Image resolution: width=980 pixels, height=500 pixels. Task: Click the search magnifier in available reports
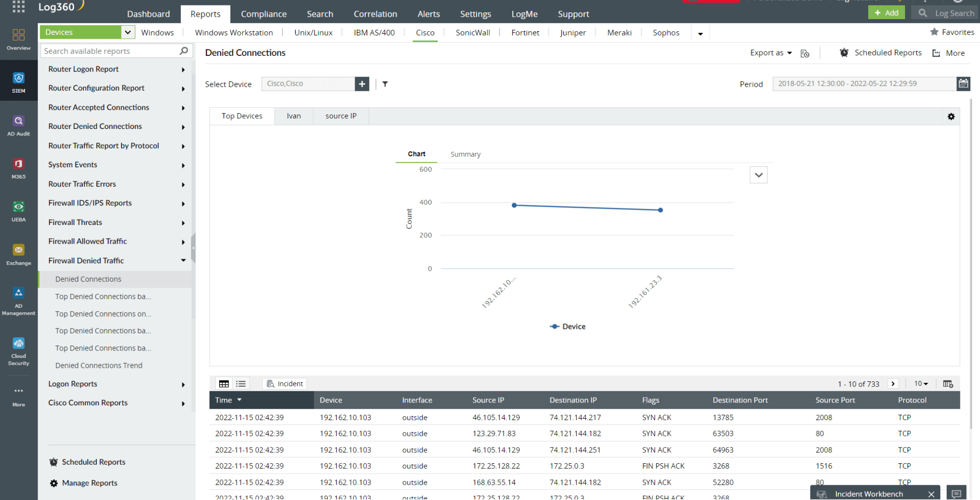coord(183,50)
